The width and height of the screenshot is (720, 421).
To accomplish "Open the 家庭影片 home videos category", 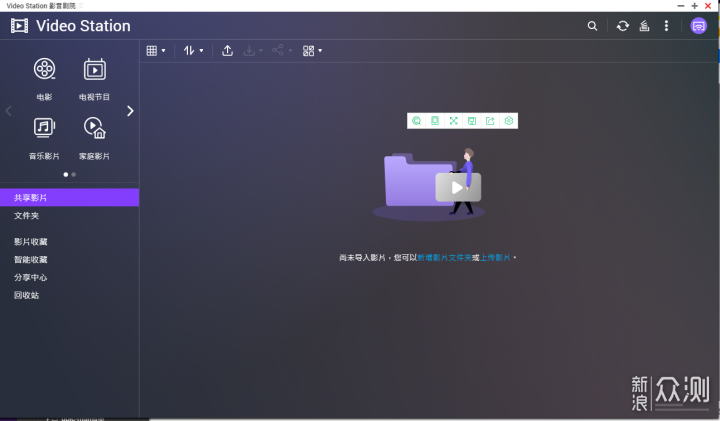I will 94,138.
